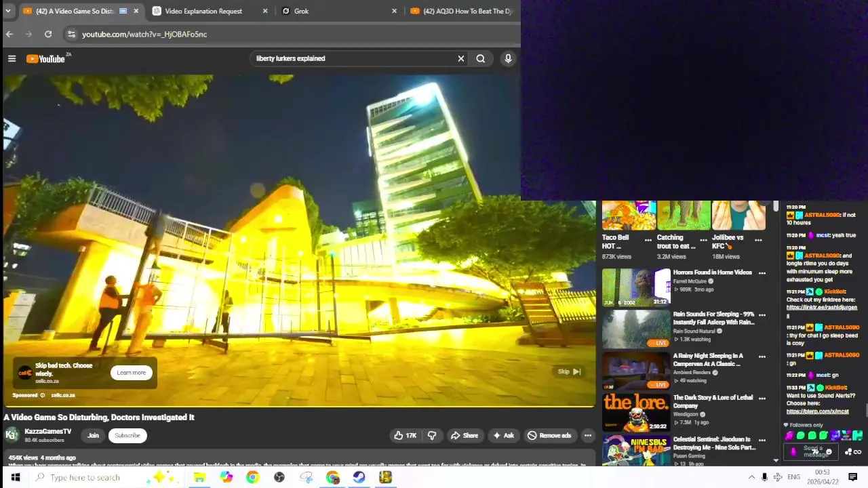The height and width of the screenshot is (488, 868).
Task: Dislike the video with thumbs down
Action: (432, 435)
